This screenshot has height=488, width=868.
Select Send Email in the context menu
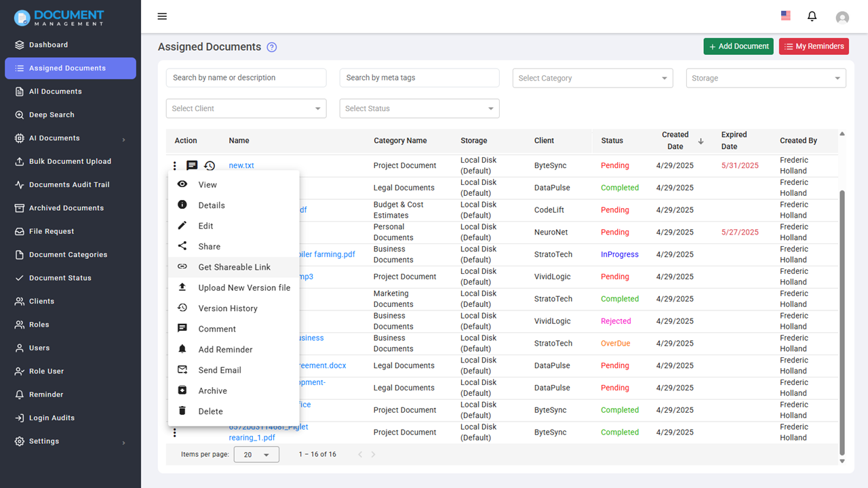(218, 369)
